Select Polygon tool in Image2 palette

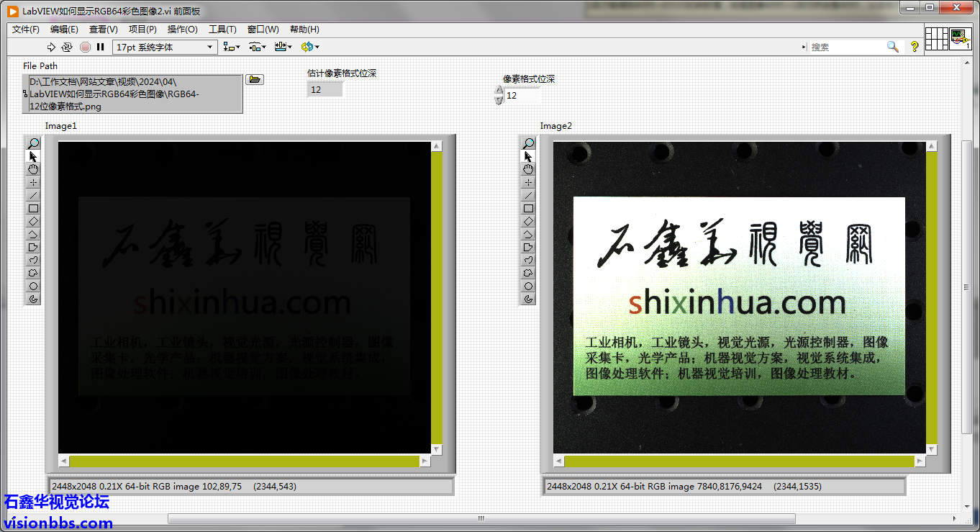click(528, 247)
